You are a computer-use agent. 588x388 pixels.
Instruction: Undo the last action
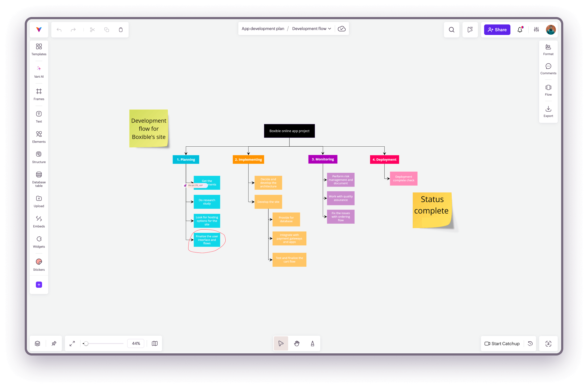coord(59,30)
